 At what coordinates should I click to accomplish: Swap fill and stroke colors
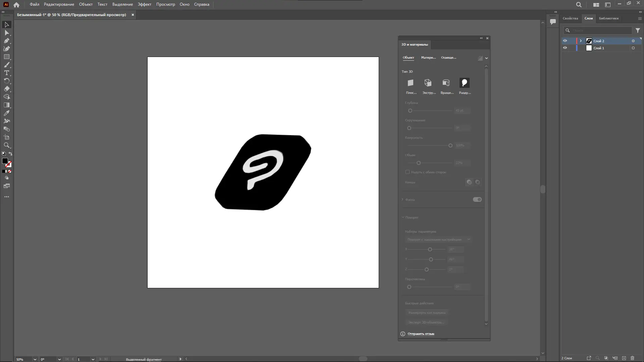coord(10,154)
